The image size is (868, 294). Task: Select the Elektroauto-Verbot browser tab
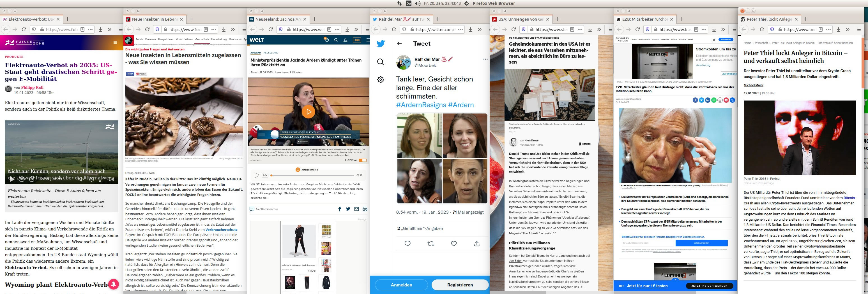31,19
